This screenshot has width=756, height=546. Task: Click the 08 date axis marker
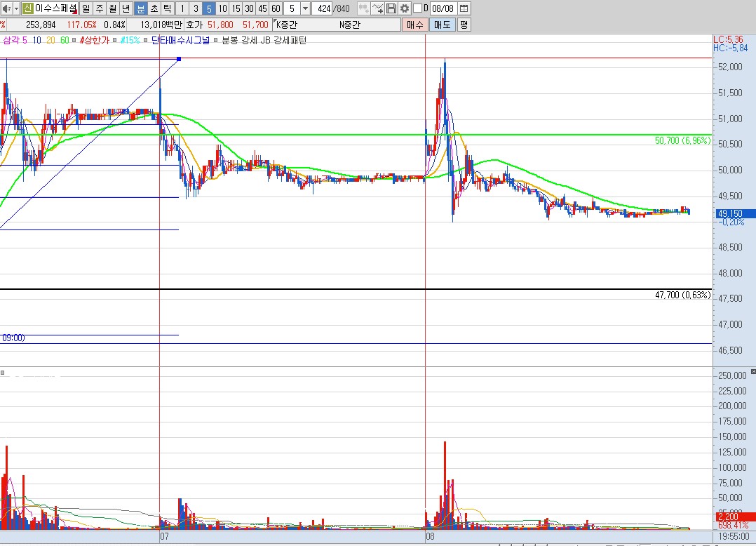(x=430, y=536)
